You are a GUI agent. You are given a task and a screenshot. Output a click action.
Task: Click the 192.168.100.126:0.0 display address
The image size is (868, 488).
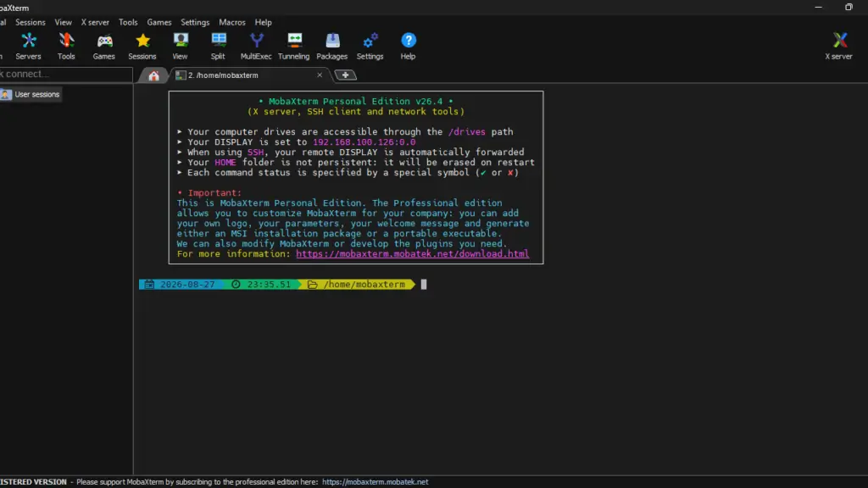pos(364,142)
